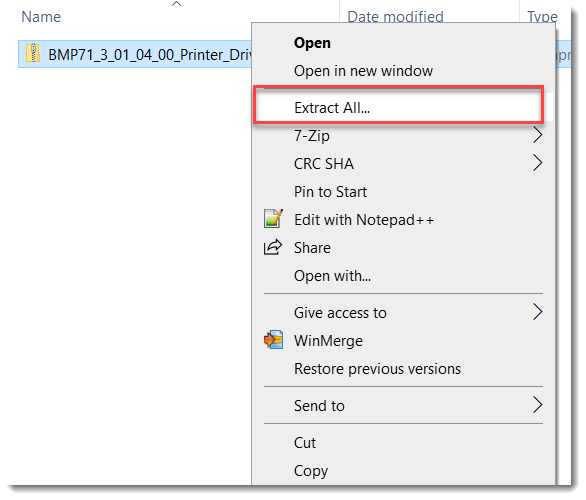Expand the Give access to submenu arrow
Image resolution: width=586 pixels, height=500 pixels.
point(537,312)
